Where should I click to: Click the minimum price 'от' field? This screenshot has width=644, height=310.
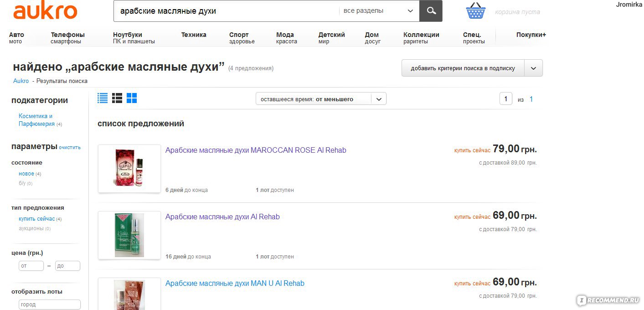[x=31, y=266]
